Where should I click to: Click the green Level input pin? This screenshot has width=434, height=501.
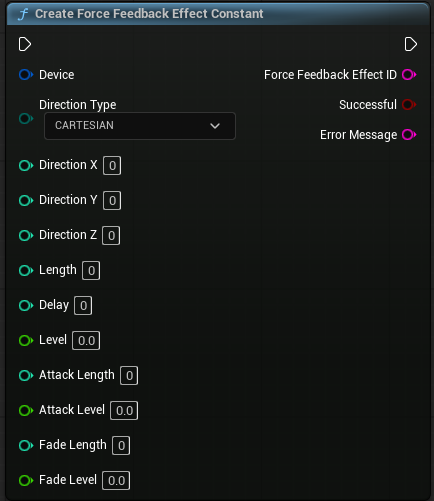click(26, 340)
